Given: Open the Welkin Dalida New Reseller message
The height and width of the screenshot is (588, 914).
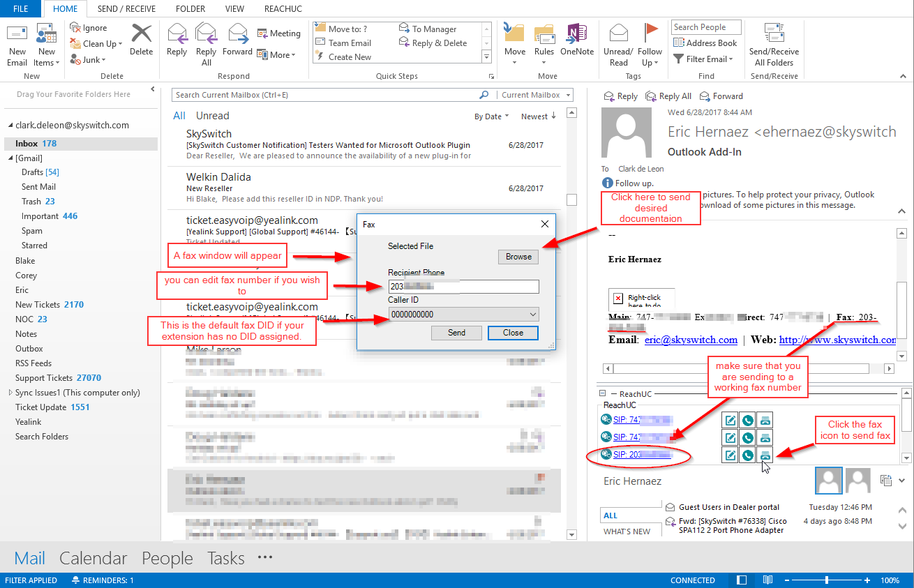Looking at the screenshot, I should pyautogui.click(x=363, y=188).
